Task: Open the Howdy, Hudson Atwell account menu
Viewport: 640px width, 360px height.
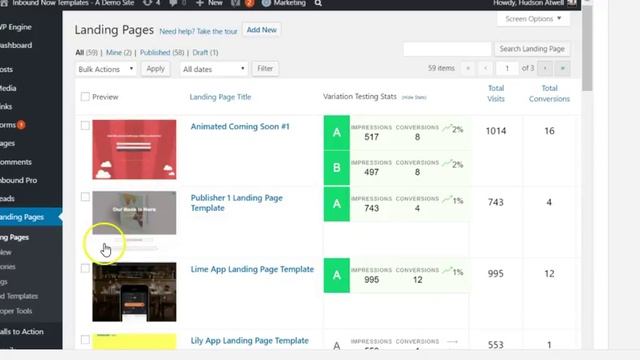Action: pyautogui.click(x=534, y=3)
